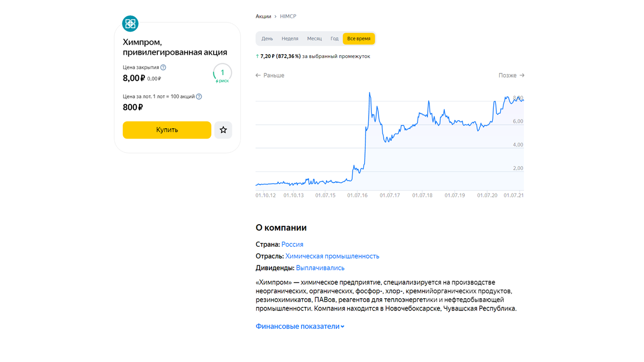Click the risk level 1 indicator
This screenshot has width=644, height=362.
pyautogui.click(x=222, y=73)
